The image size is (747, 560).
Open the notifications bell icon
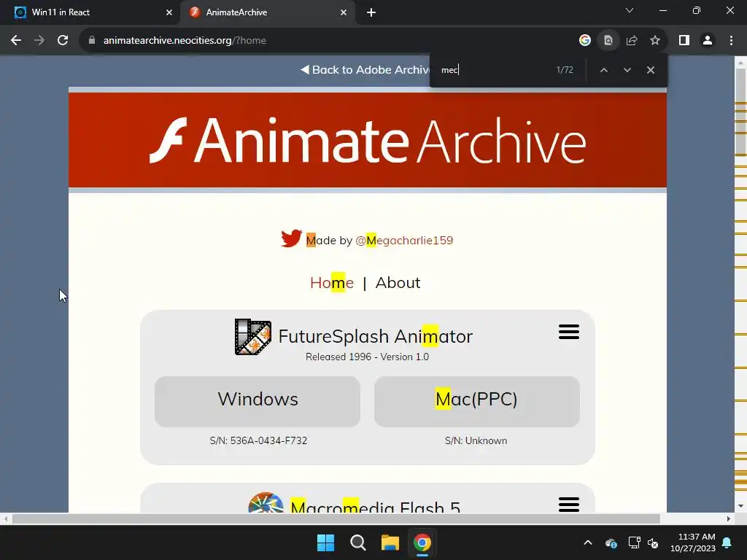point(727,542)
